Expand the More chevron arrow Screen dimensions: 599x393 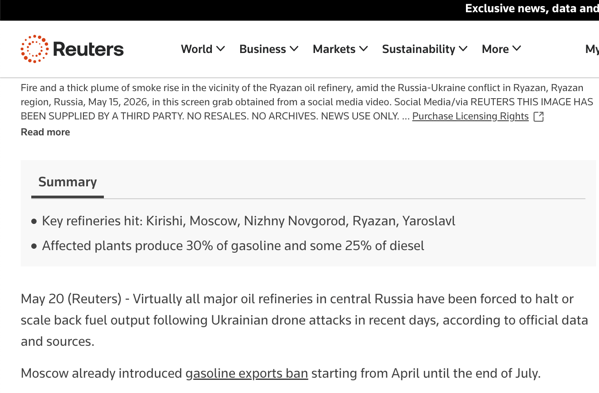516,49
